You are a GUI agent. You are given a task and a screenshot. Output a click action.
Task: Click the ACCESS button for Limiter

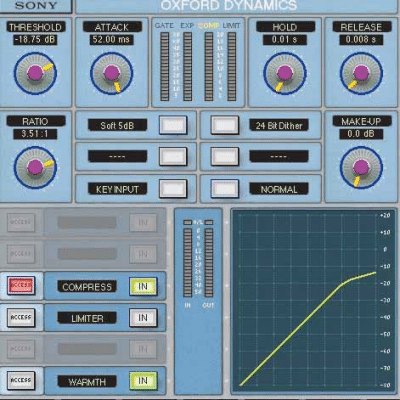coord(21,317)
